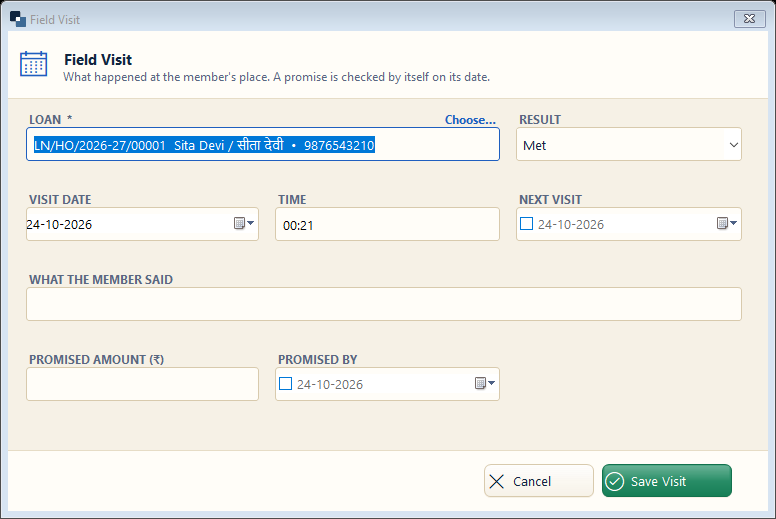776x519 pixels.
Task: Click the Promised By date text 24-10-2026
Action: coord(330,384)
